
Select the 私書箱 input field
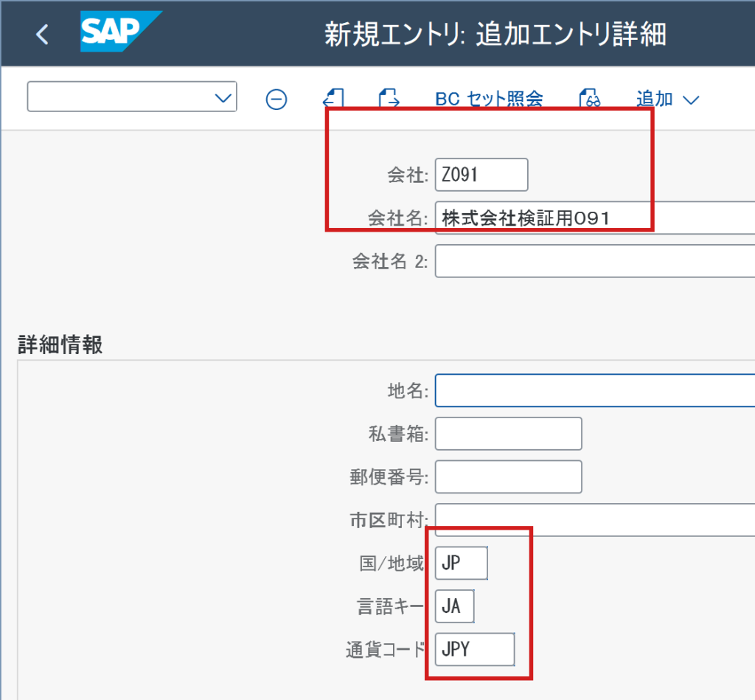pyautogui.click(x=509, y=434)
